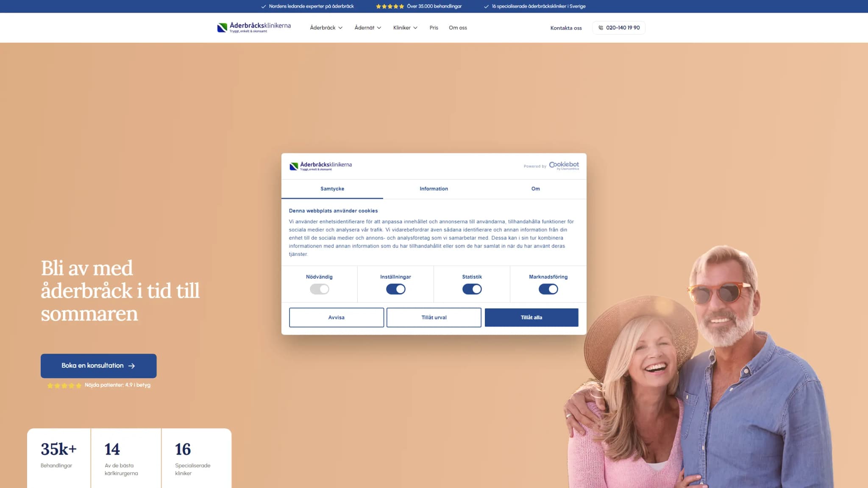Click the Cookiebot logo in the dialog
The image size is (868, 488).
click(x=564, y=165)
